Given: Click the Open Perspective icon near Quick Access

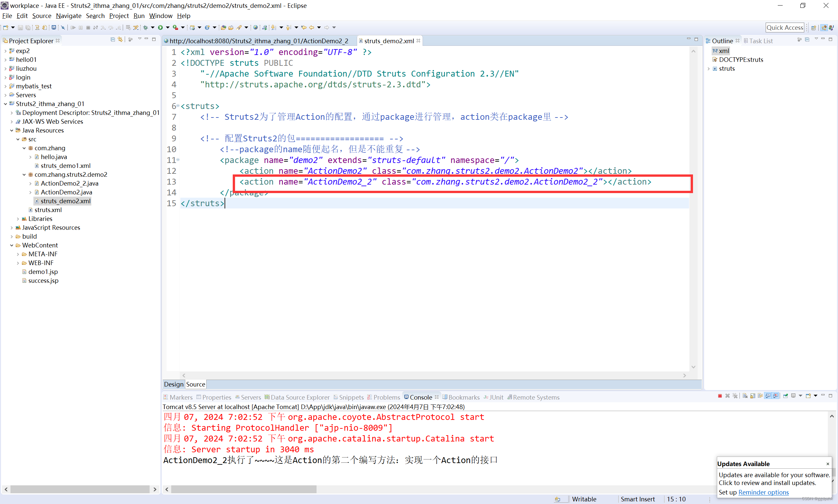Looking at the screenshot, I should point(813,28).
